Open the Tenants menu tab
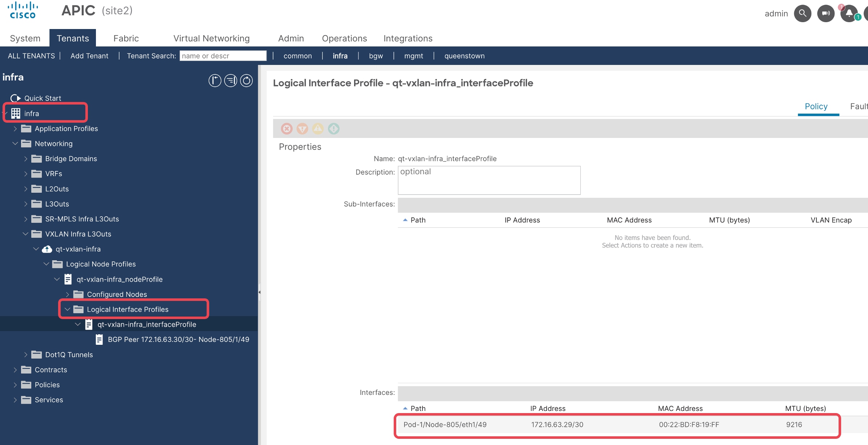Screen dimensions: 868x445 73,38
